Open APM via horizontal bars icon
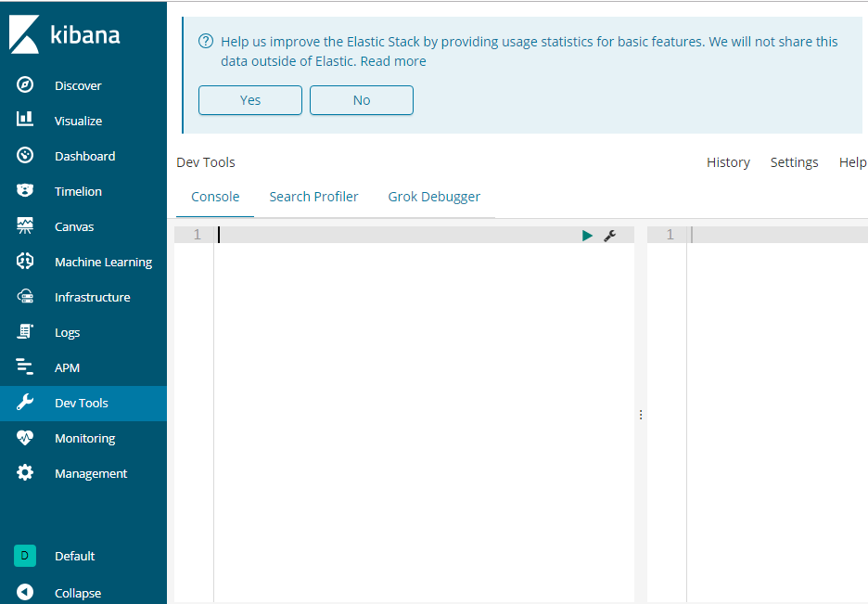Screen dimensions: 868x604 pyautogui.click(x=25, y=366)
